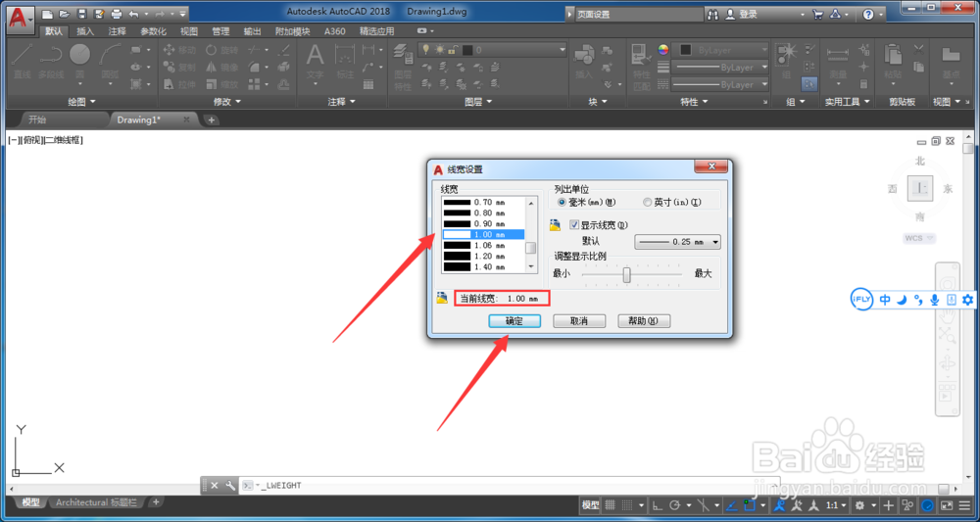Click the shopping cart Autodesk store icon

pos(817,15)
